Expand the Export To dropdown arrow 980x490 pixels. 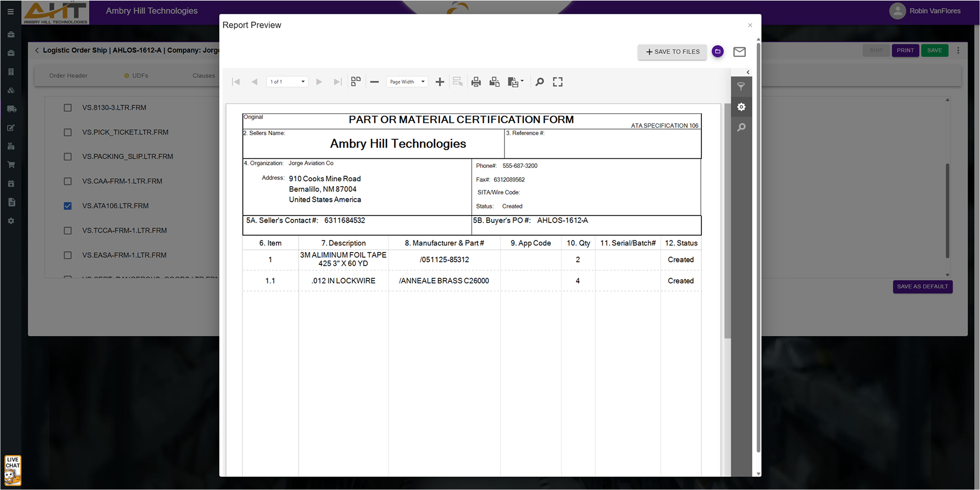pyautogui.click(x=522, y=81)
